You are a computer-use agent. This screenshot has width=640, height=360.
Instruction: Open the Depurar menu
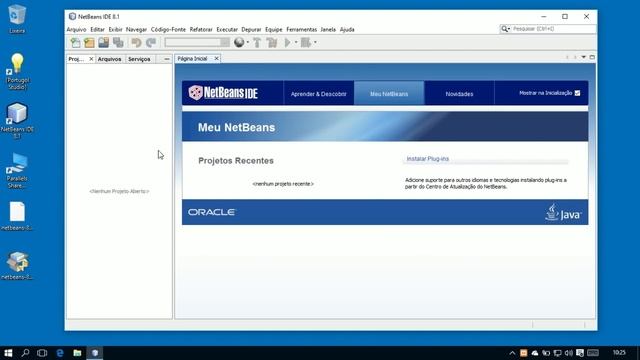(x=251, y=29)
